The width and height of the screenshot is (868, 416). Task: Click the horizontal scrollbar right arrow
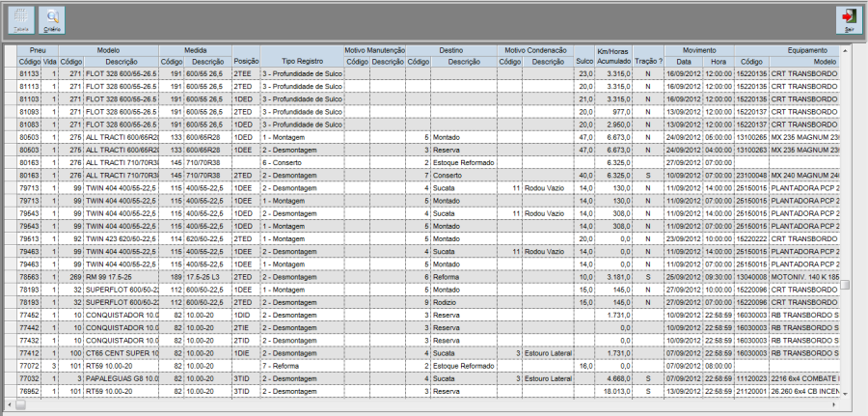tap(835, 405)
